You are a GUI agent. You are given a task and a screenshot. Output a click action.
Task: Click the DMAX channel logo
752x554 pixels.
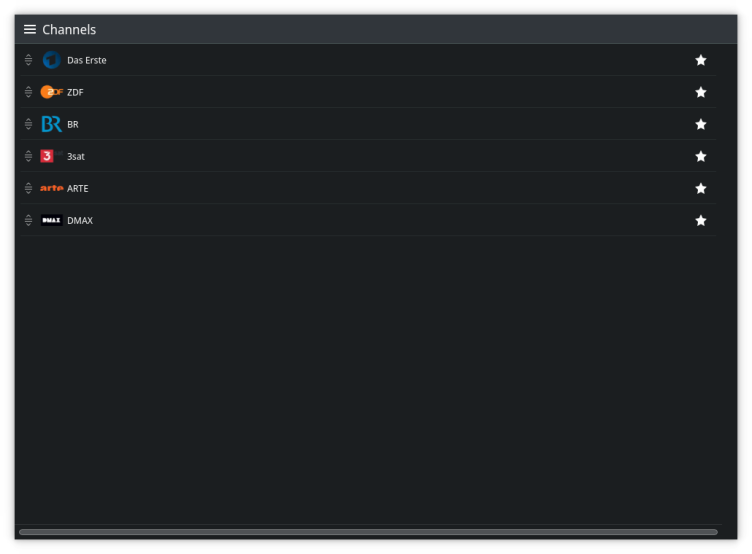coord(51,220)
